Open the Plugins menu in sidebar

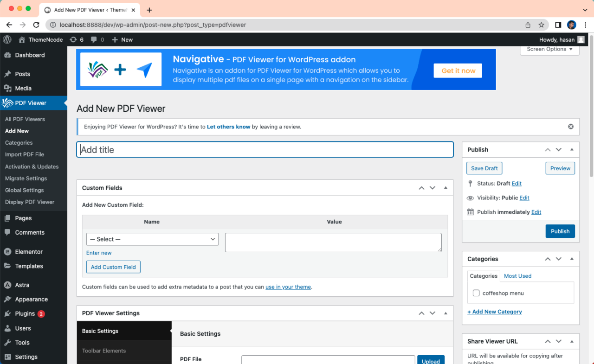[25, 314]
